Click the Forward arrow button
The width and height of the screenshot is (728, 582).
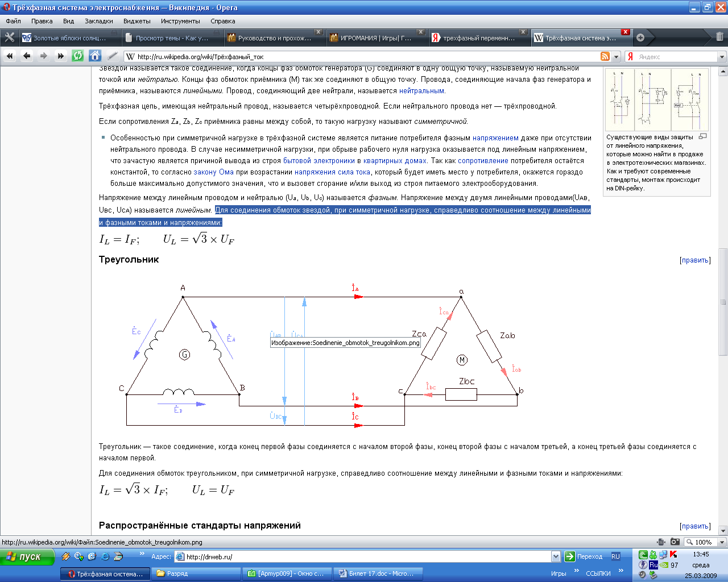coord(44,56)
